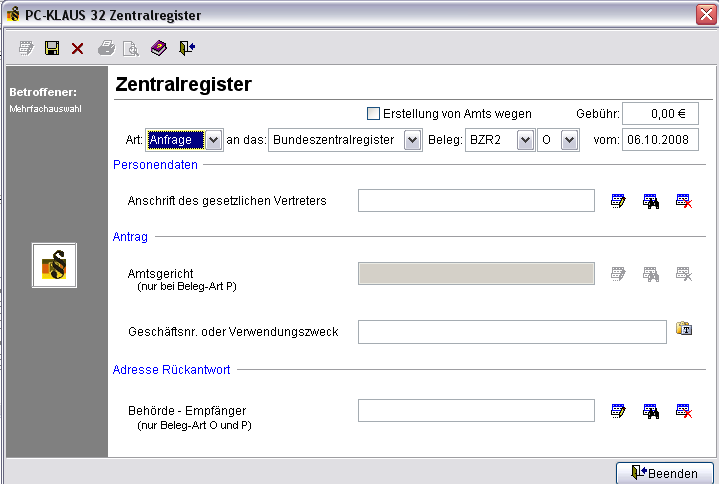Click remove icon for Anschrift des gesetzlichen Vertreters
Viewport: 719px width, 484px height.
(x=684, y=201)
